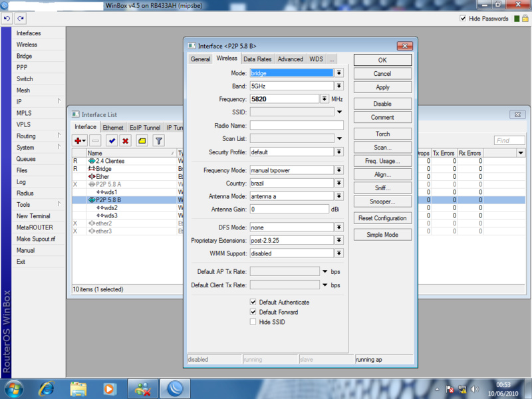Switch to the Advanced tab
The width and height of the screenshot is (532, 399).
(291, 59)
